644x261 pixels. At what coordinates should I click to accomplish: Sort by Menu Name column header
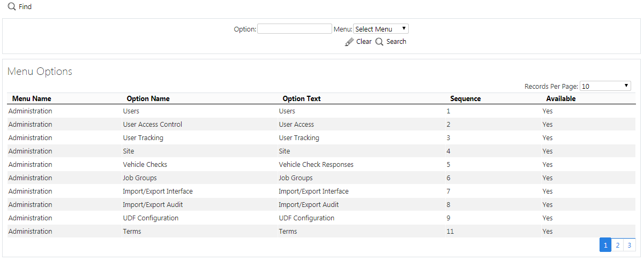(x=32, y=98)
